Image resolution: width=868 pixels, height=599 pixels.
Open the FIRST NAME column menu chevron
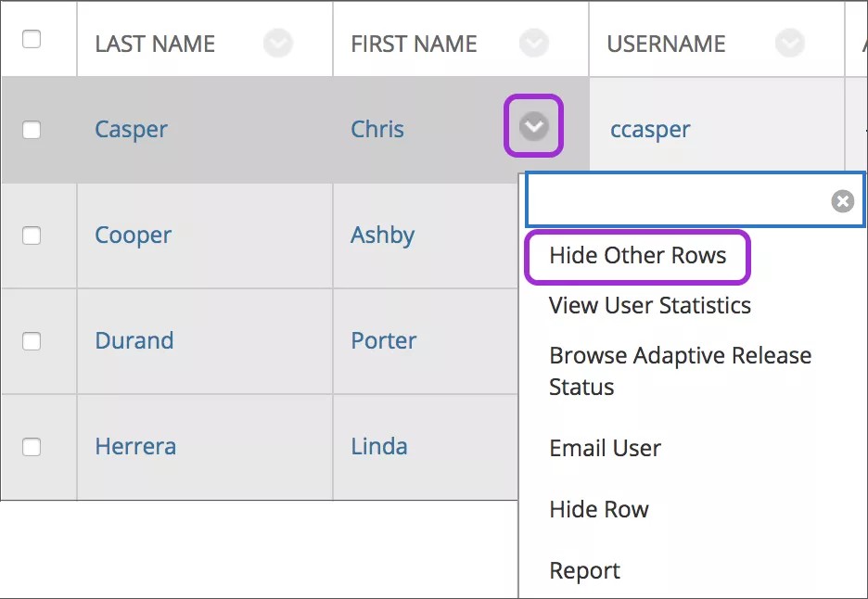pos(533,43)
